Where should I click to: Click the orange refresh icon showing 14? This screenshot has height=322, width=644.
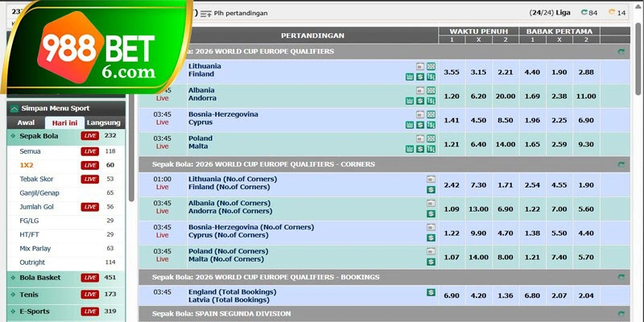coord(612,13)
